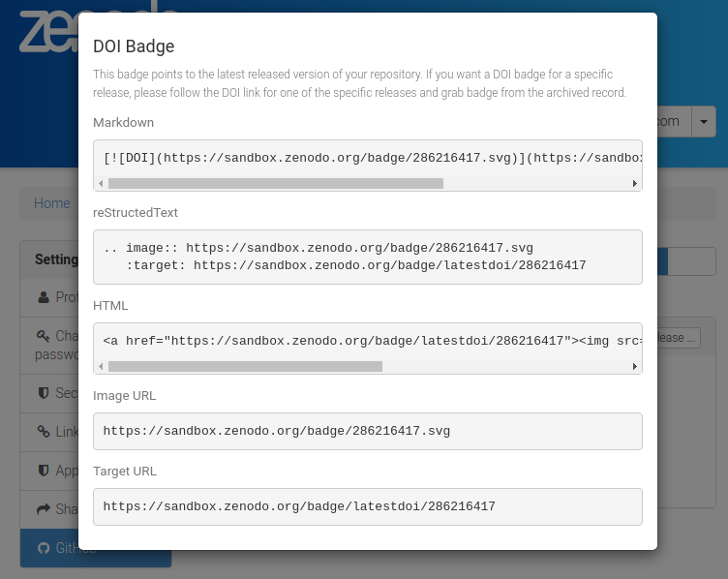Click the Shared links arrow icon

point(43,509)
